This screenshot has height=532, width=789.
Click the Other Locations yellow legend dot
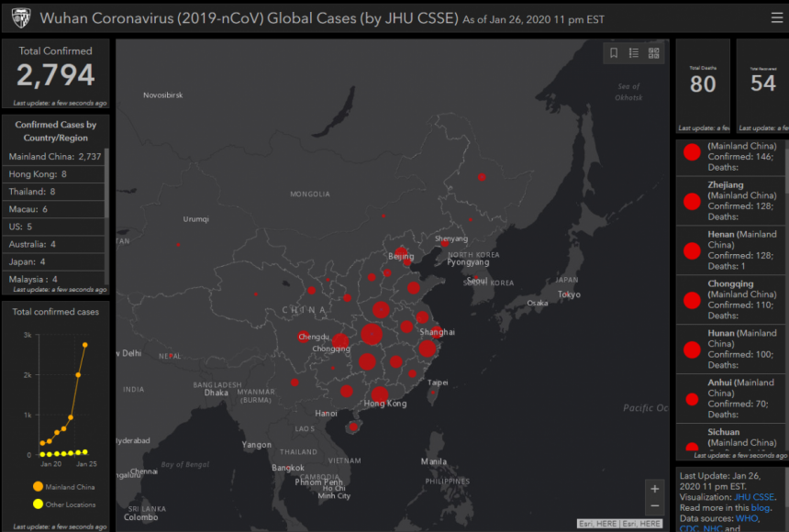coord(38,504)
